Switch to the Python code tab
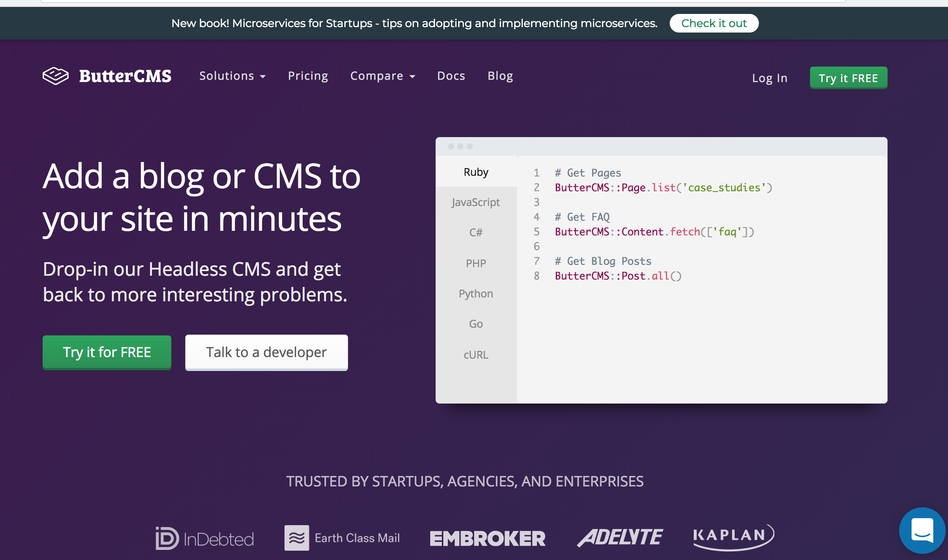This screenshot has height=560, width=948. click(476, 294)
